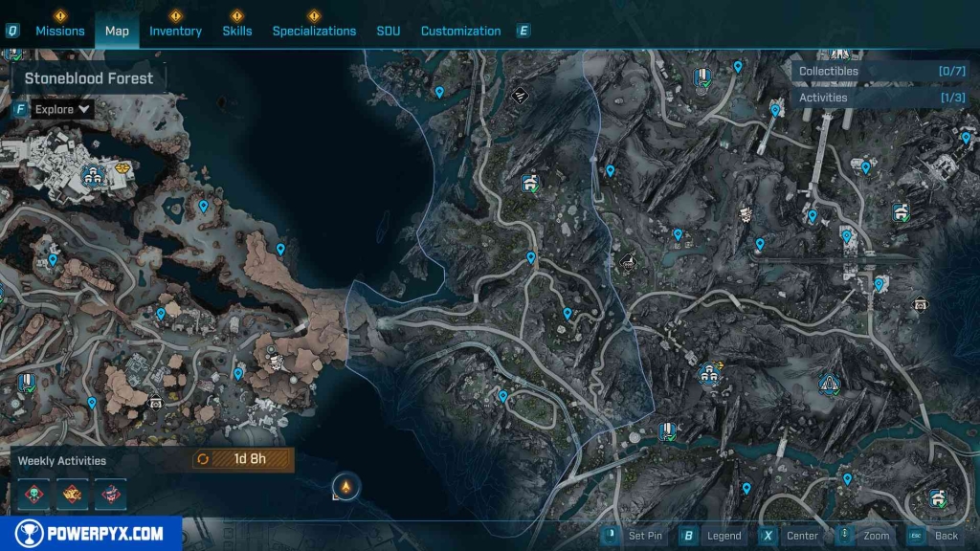Select the white skull-hat icon on brown rocks
Image resolution: width=980 pixels, height=551 pixels.
(275, 361)
